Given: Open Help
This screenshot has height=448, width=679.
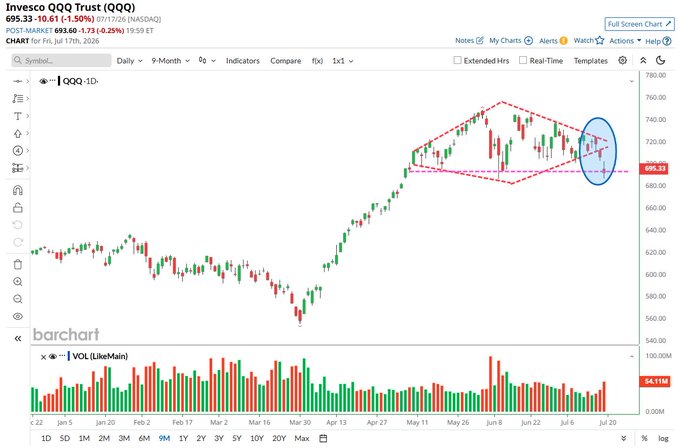Looking at the screenshot, I should pos(658,41).
